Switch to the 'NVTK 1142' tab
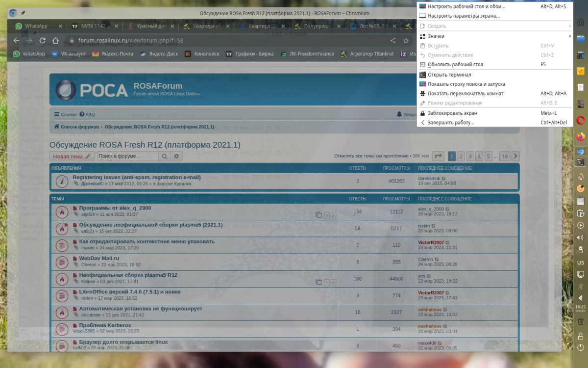The image size is (588, 368). [x=95, y=26]
